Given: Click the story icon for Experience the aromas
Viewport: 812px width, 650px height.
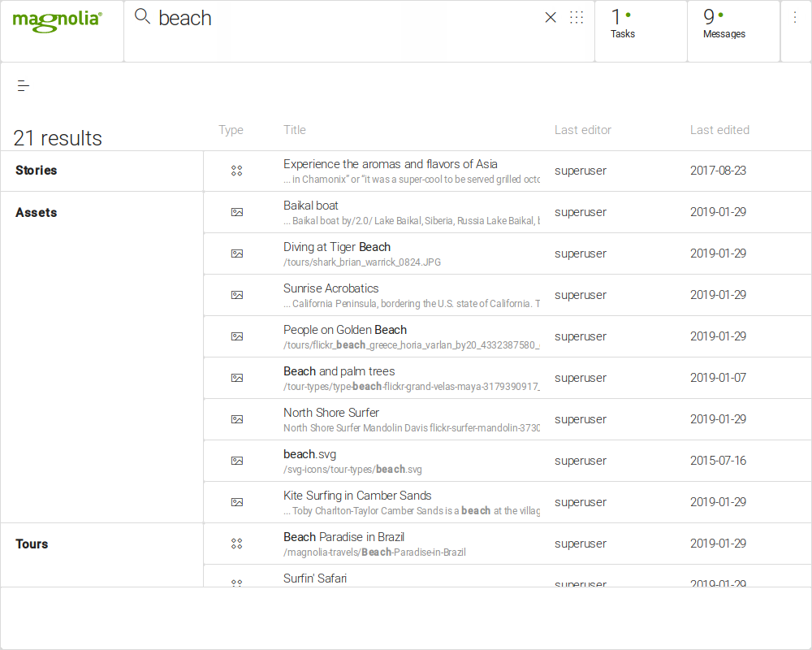Looking at the screenshot, I should coord(237,171).
